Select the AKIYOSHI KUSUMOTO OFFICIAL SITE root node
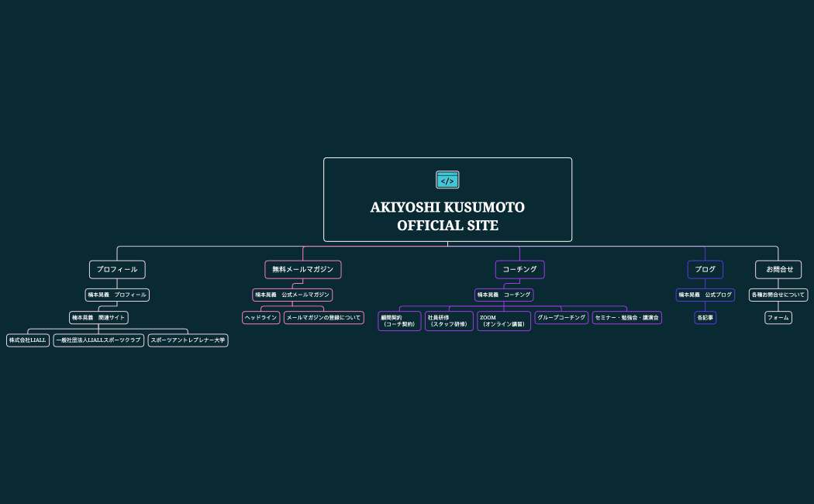The width and height of the screenshot is (814, 504). 447,216
